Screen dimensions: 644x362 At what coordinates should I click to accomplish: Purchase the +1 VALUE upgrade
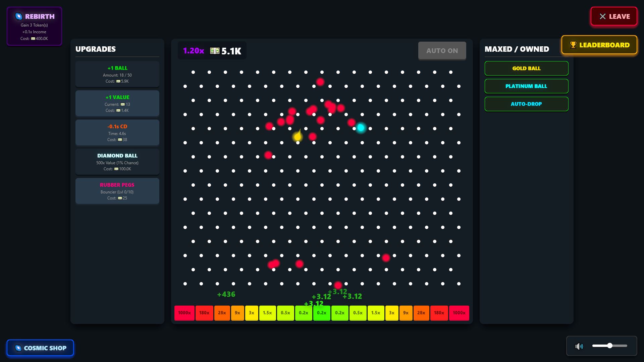(x=117, y=103)
